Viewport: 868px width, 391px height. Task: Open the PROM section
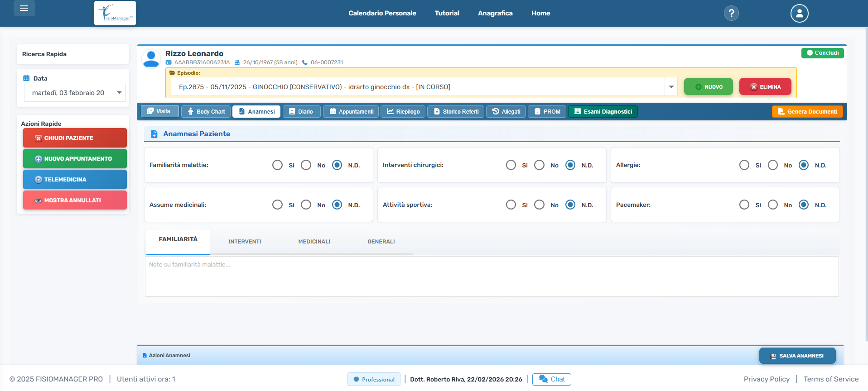point(547,111)
